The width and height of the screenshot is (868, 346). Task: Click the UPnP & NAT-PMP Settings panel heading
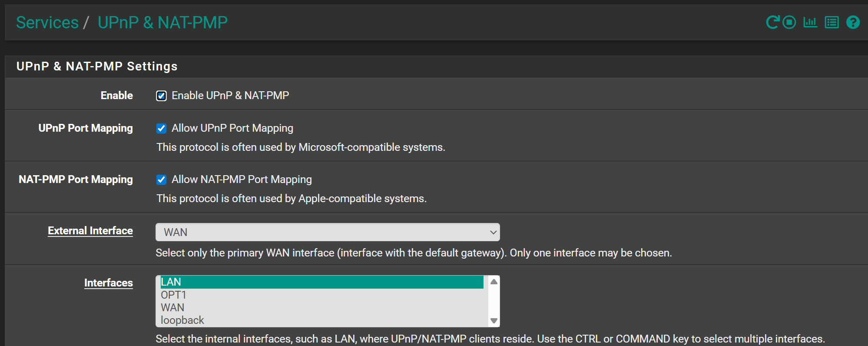coord(97,67)
